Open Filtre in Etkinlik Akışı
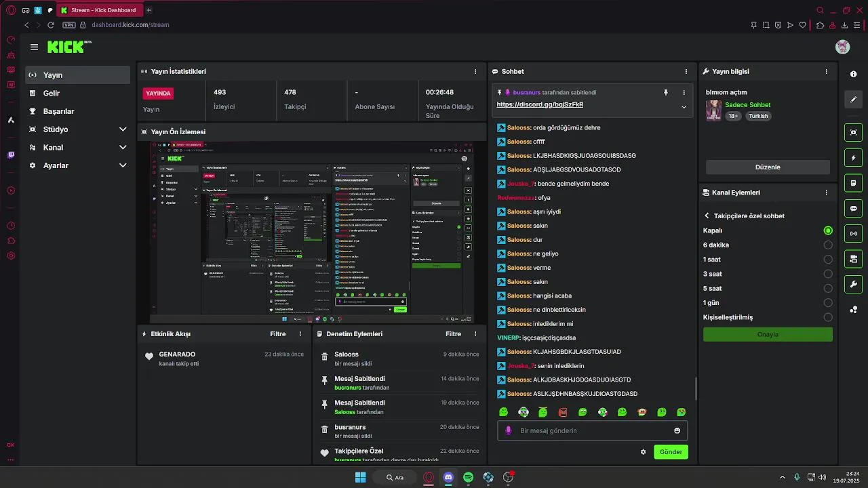Screen dimensions: 868x488 277,333
